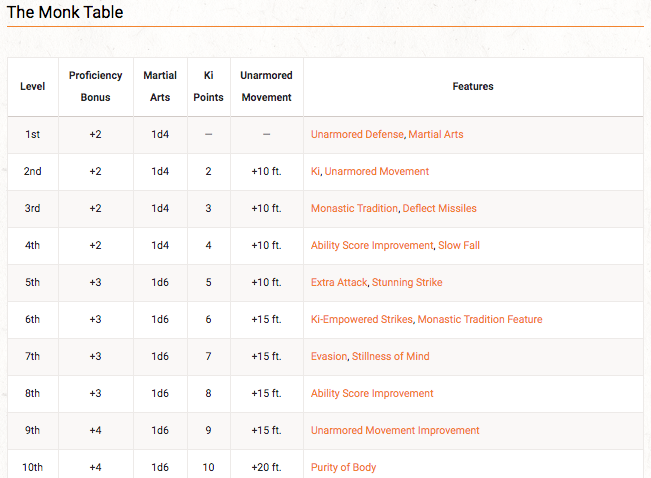Click the Martial Arts feature link
This screenshot has height=478, width=651.
point(436,134)
